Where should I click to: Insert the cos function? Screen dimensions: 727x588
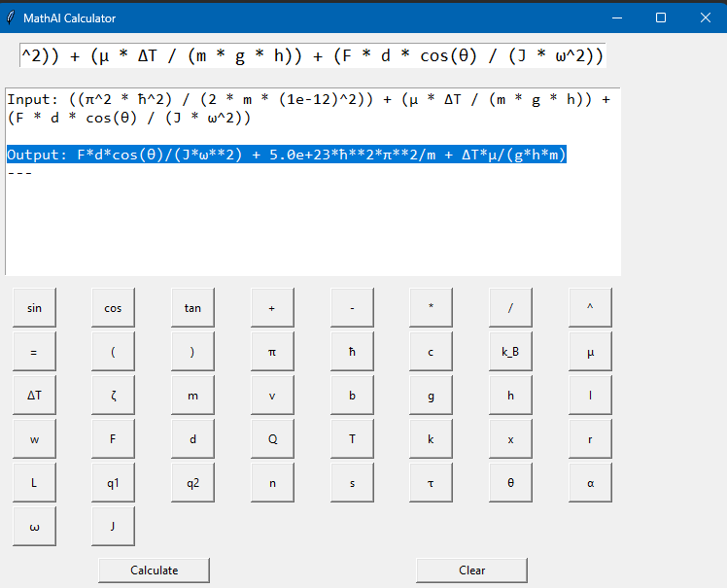pyautogui.click(x=114, y=308)
